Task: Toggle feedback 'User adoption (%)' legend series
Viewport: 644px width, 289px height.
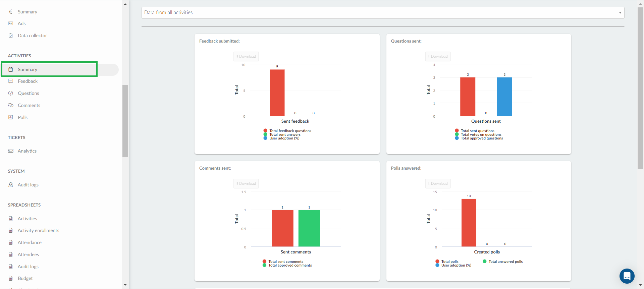Action: point(281,138)
